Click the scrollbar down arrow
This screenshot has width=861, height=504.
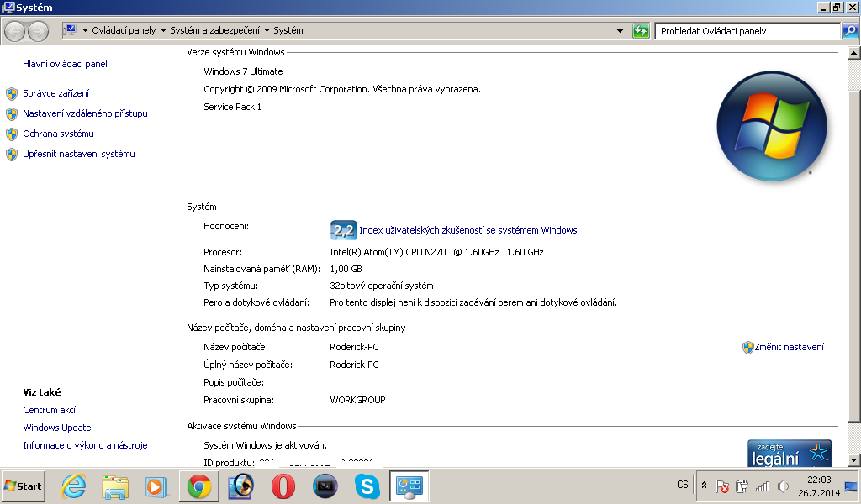pyautogui.click(x=854, y=460)
